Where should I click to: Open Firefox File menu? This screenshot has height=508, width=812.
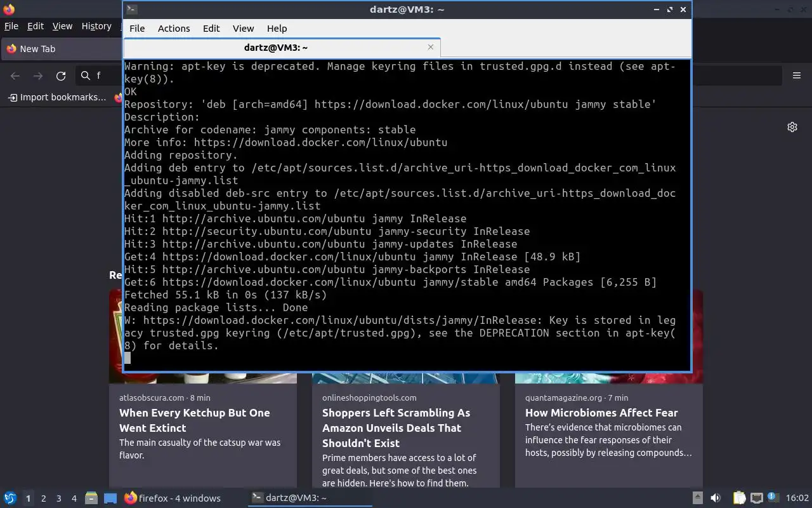coord(11,26)
